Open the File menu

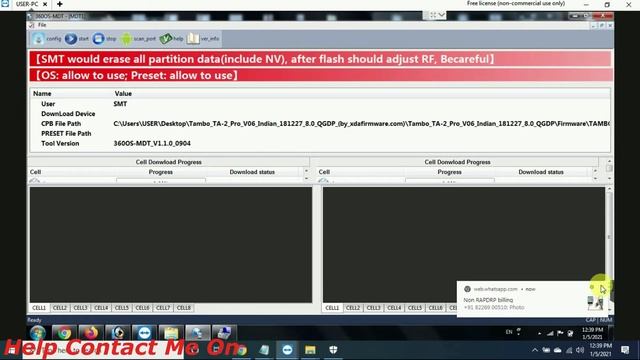tap(42, 25)
